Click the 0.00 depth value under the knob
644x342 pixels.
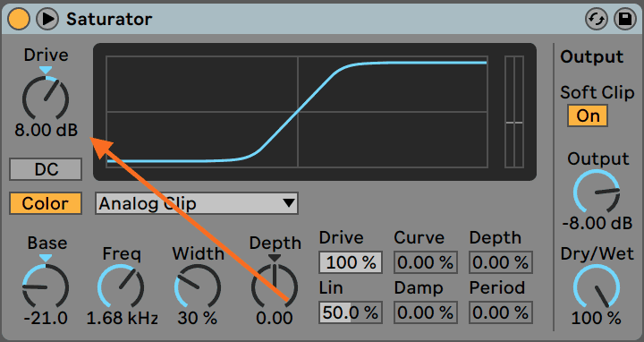point(275,318)
